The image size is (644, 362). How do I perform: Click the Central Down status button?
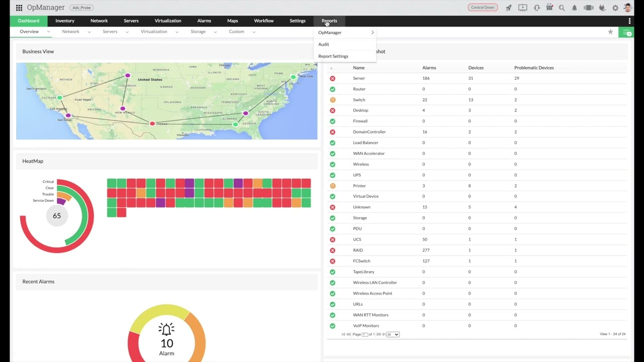[482, 8]
